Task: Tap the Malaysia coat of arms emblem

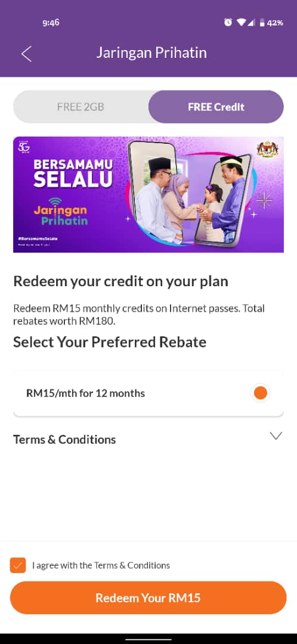Action: tap(267, 150)
